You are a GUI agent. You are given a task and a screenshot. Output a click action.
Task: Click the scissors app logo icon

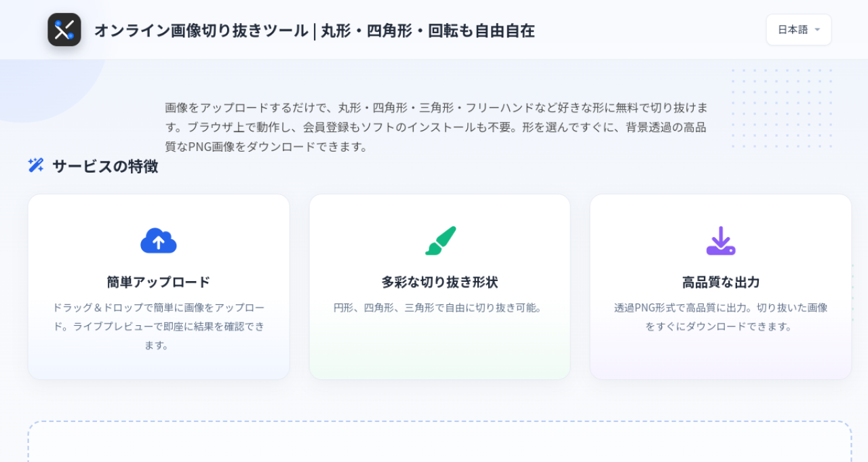(x=64, y=30)
